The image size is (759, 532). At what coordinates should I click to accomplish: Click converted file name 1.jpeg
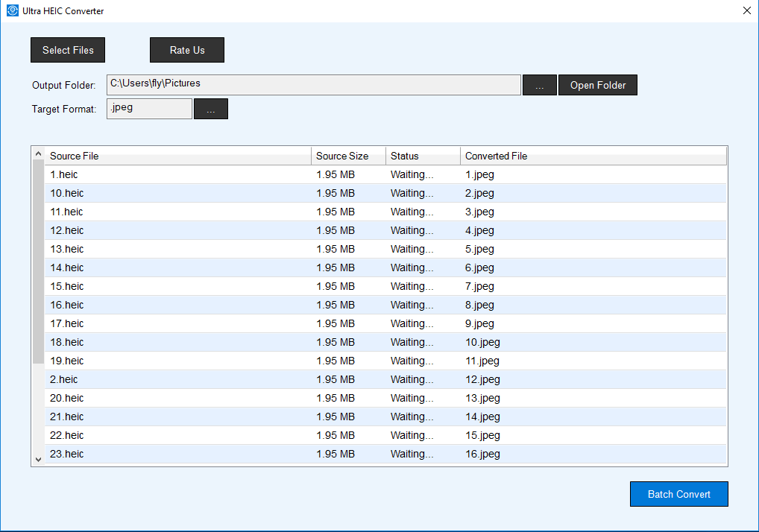(479, 174)
